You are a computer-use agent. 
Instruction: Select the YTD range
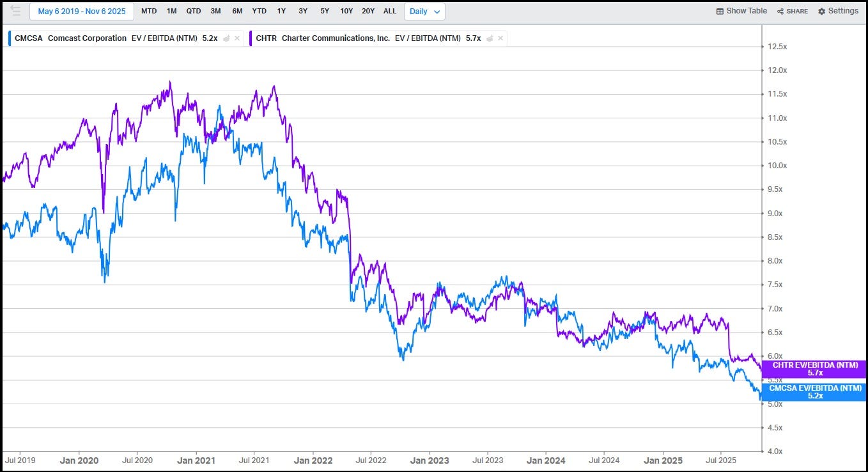point(259,12)
